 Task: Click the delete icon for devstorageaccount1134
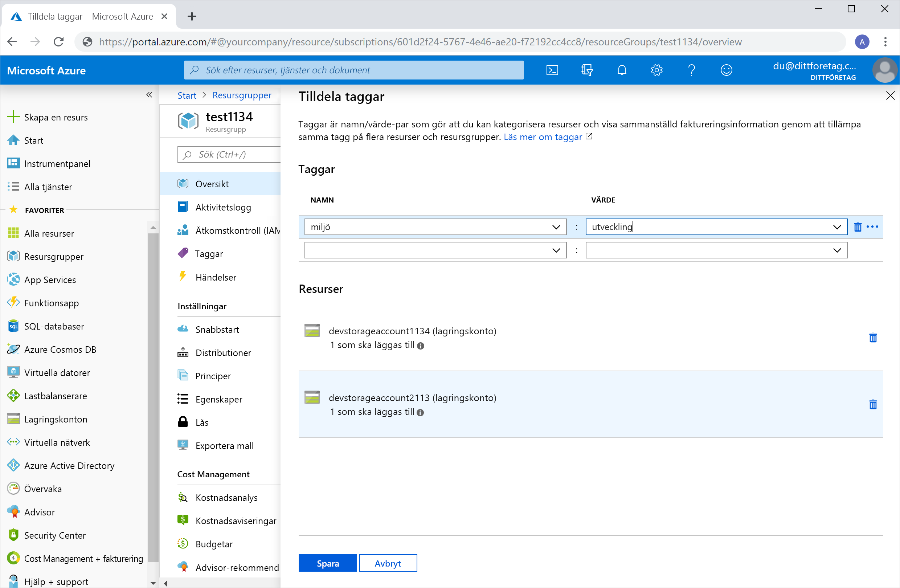[873, 337]
